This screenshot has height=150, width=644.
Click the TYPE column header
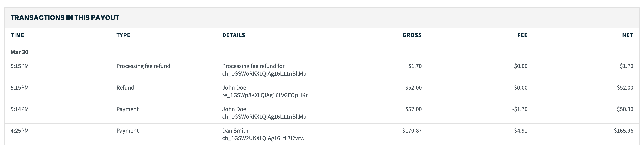[x=123, y=35]
